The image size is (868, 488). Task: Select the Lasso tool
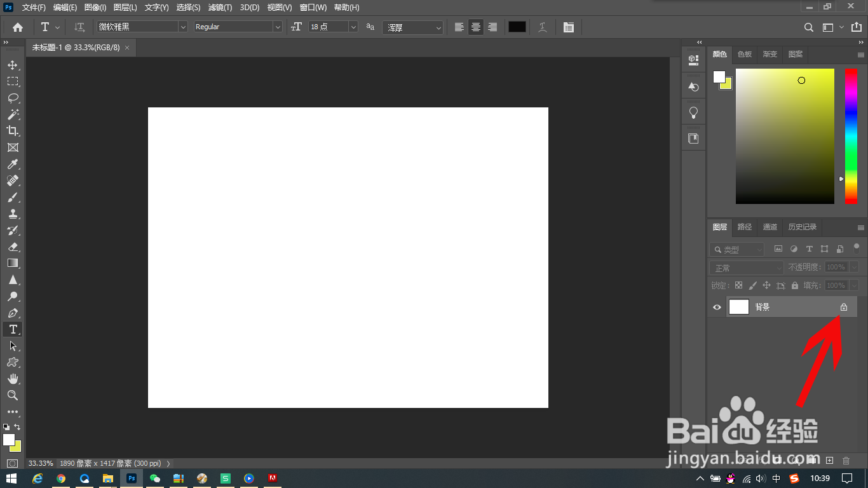13,98
